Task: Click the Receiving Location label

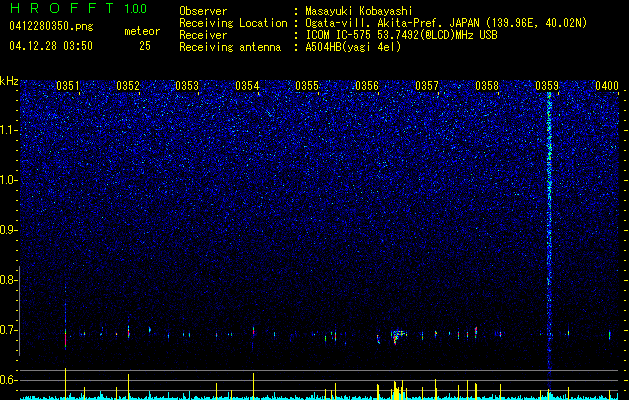Action: (x=233, y=23)
